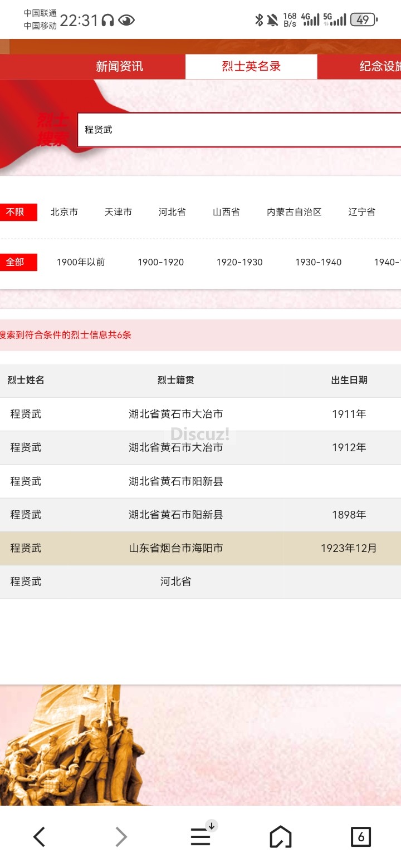Viewport: 401px width, 868px height.
Task: Click the 搜索到符合条件的烈士信息共6条 result notice
Action: tap(66, 335)
